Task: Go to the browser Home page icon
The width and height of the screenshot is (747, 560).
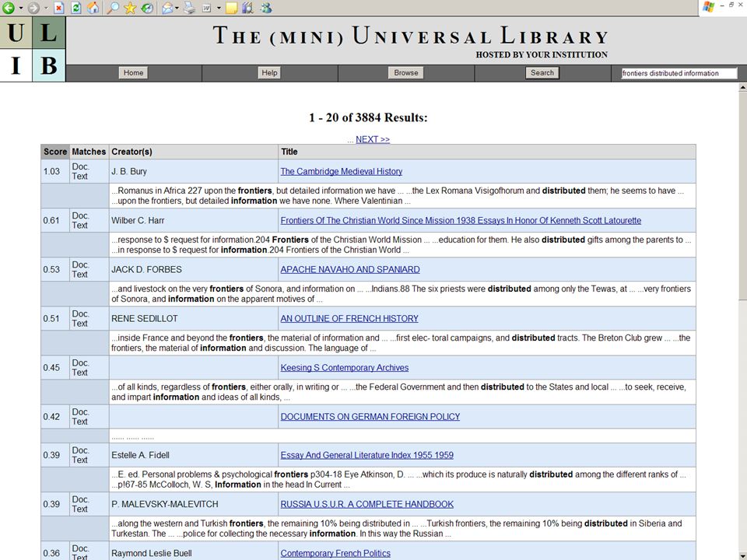Action: (x=93, y=7)
